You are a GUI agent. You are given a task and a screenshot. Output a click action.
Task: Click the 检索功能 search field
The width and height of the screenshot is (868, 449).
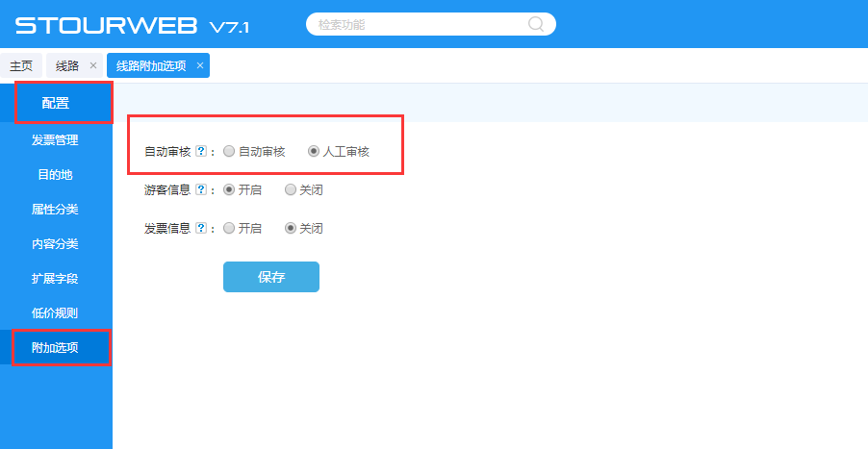pyautogui.click(x=419, y=24)
